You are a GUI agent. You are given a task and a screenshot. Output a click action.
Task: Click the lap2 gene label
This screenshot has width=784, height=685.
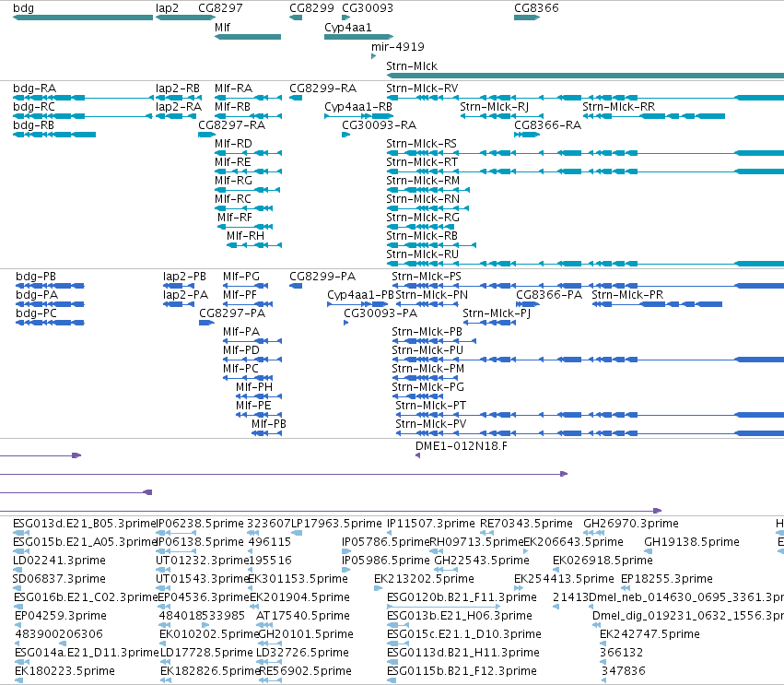[x=167, y=8]
